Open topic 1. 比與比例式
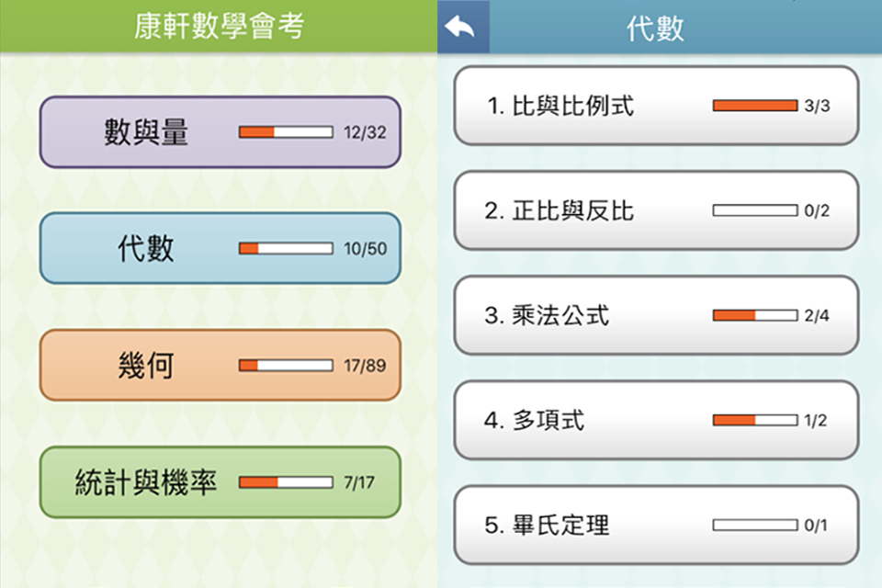The height and width of the screenshot is (588, 882). (656, 106)
